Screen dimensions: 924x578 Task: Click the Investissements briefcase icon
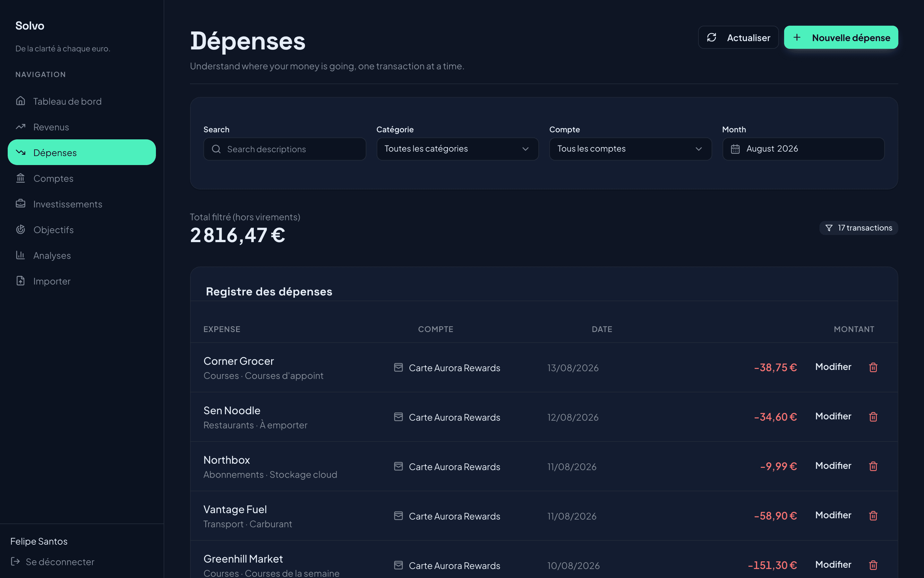(21, 203)
